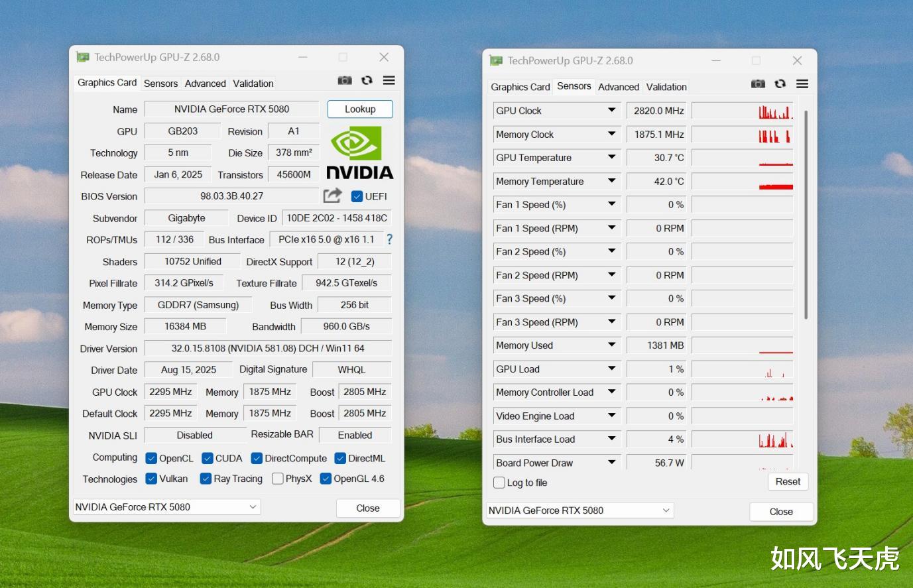Toggle the OpenCL checkbox

coord(151,458)
